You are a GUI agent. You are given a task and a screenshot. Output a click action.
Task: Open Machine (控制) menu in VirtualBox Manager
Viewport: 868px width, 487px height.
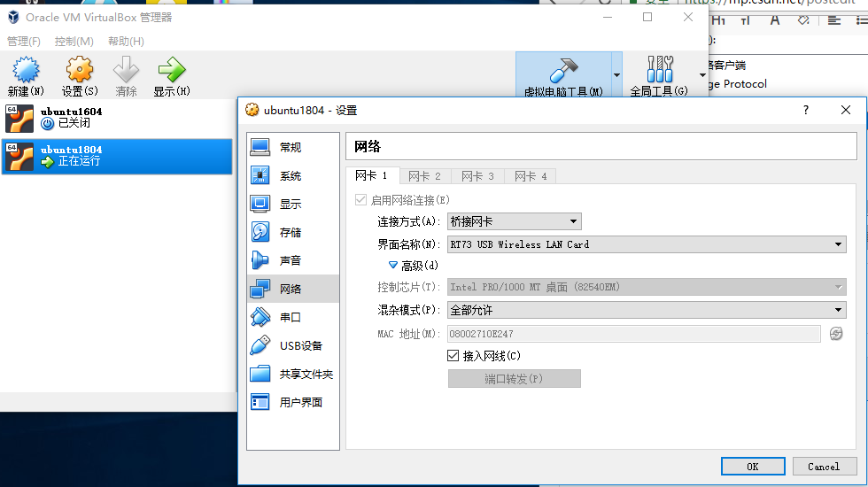74,42
